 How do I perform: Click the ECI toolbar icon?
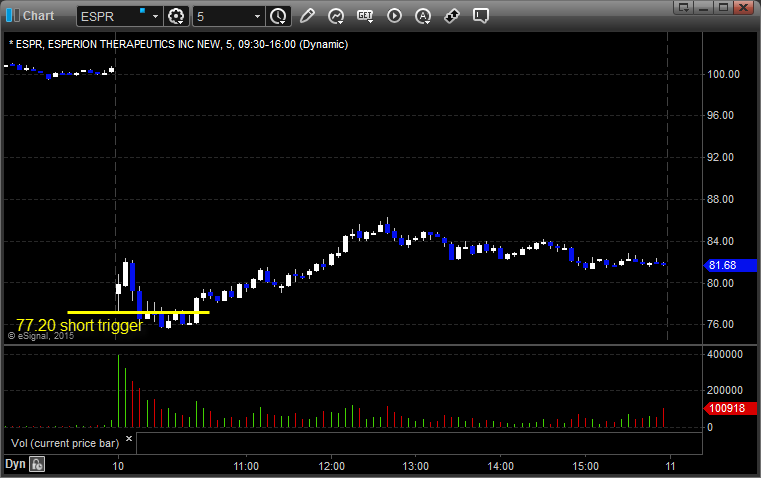(365, 16)
